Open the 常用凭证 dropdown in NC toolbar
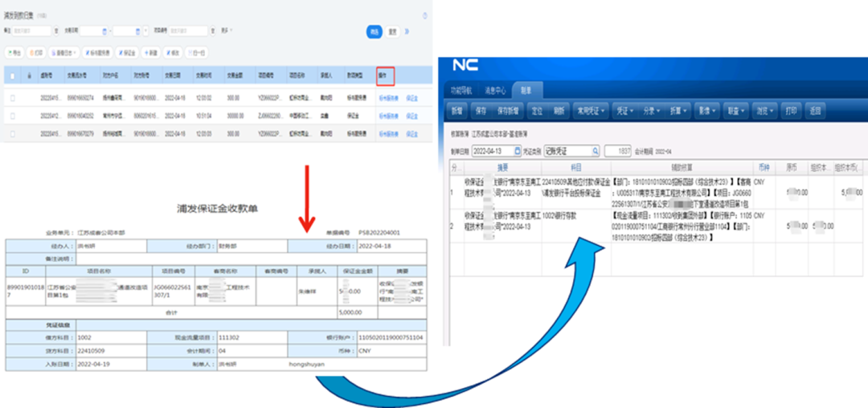Viewport: 868px width, 408px height. pos(592,110)
